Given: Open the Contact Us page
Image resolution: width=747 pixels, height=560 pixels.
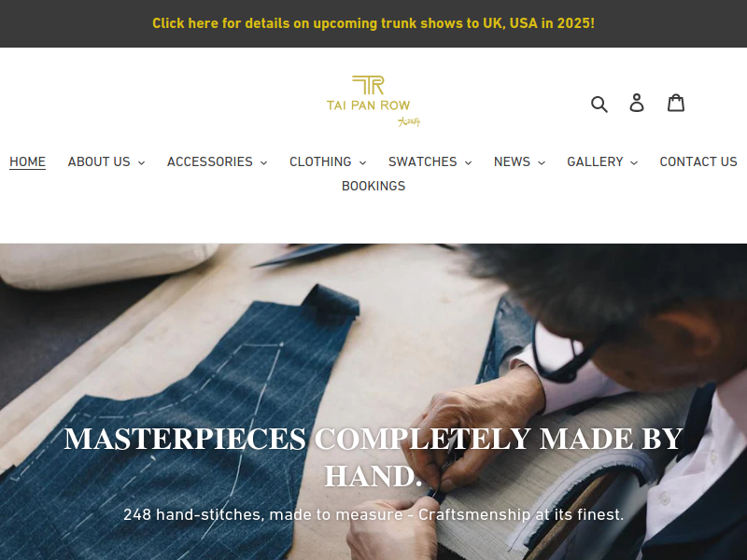Looking at the screenshot, I should click(698, 161).
